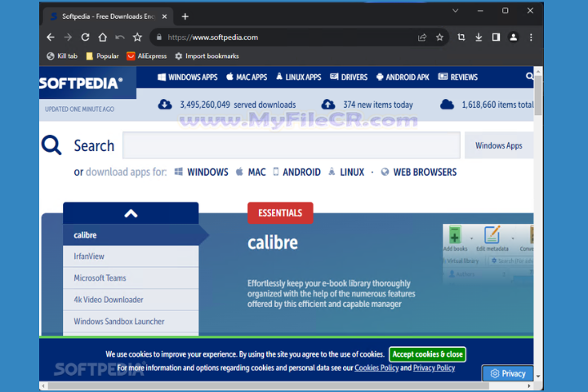Click the share page icon in address bar
This screenshot has height=392, width=588.
pyautogui.click(x=422, y=37)
